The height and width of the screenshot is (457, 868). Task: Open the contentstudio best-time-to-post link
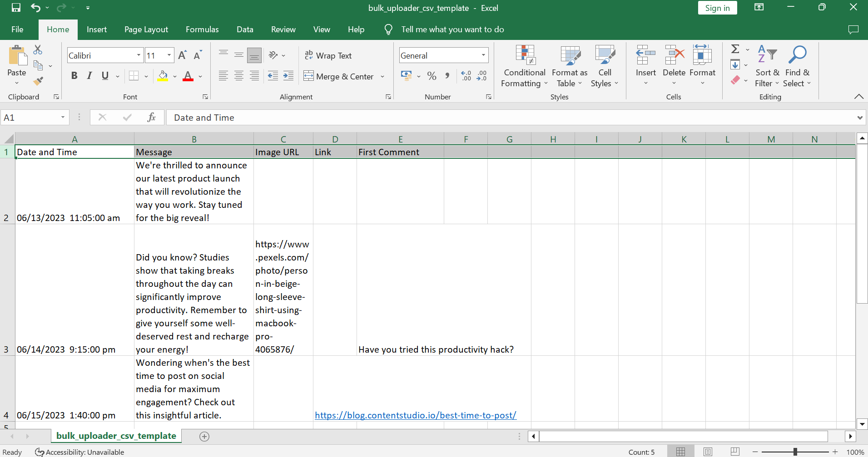416,415
